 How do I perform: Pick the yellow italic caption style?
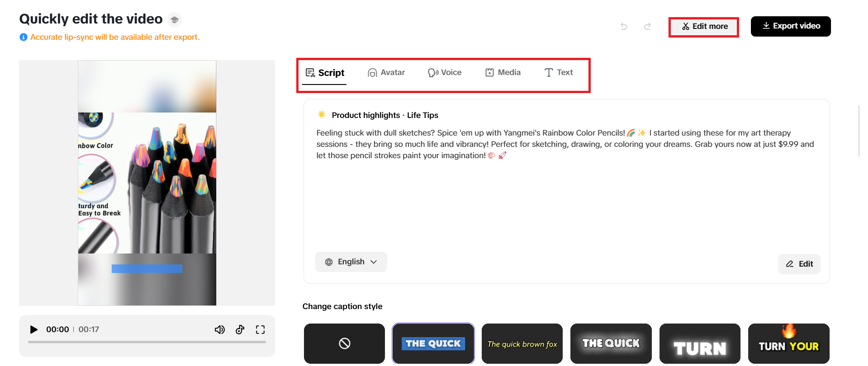point(522,343)
